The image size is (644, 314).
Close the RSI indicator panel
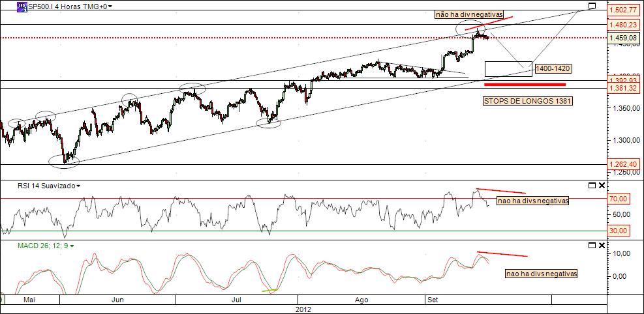point(602,185)
